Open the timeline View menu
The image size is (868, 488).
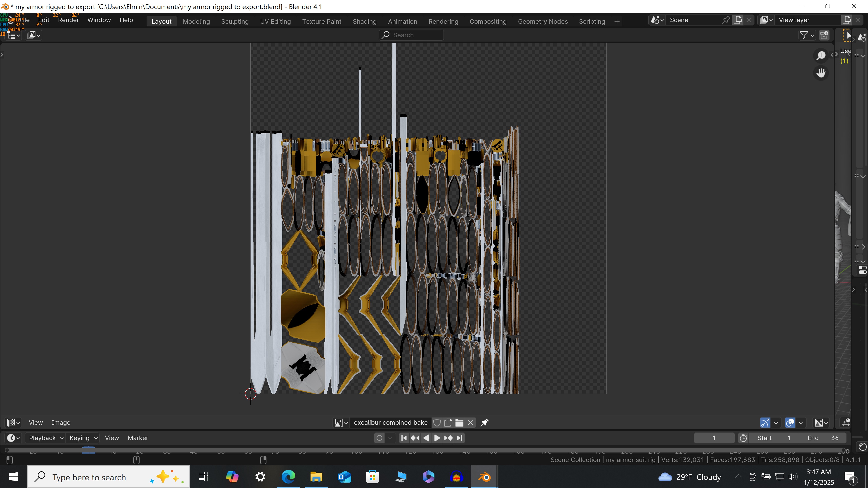[112, 438]
